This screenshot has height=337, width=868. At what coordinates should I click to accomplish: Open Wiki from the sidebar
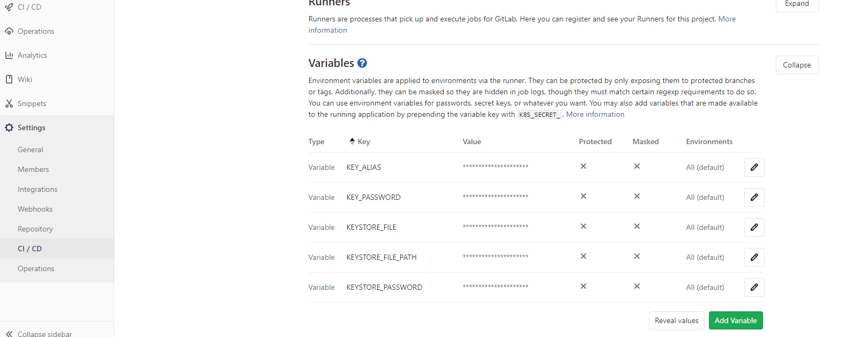25,79
